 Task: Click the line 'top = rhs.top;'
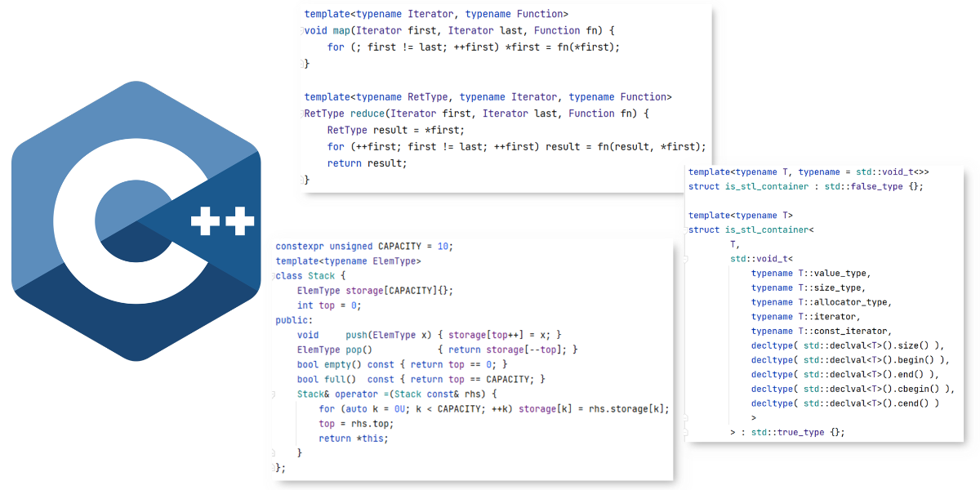pos(356,424)
